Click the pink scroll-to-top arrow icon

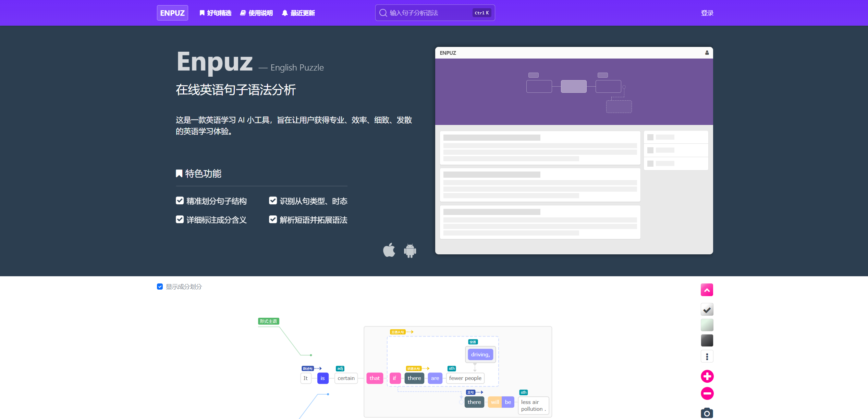tap(707, 290)
